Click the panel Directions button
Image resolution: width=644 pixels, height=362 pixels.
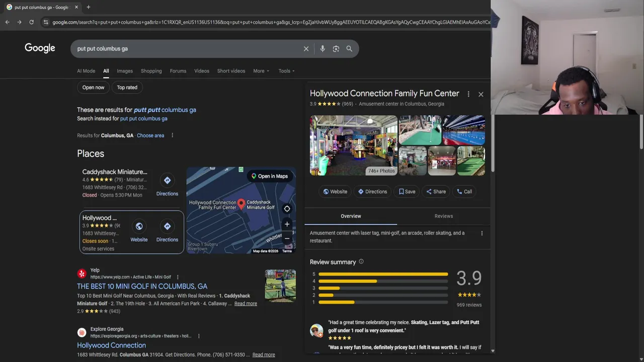(372, 192)
